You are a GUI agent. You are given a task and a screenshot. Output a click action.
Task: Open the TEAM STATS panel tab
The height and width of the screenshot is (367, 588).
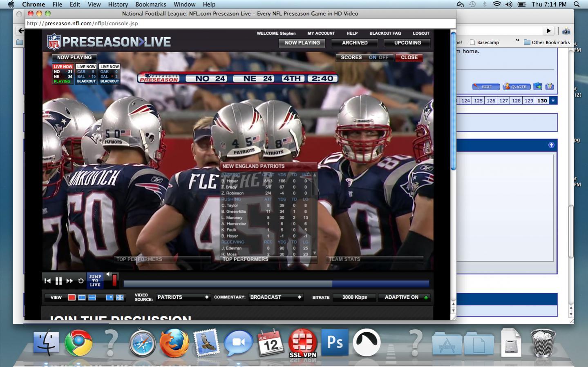374,259
